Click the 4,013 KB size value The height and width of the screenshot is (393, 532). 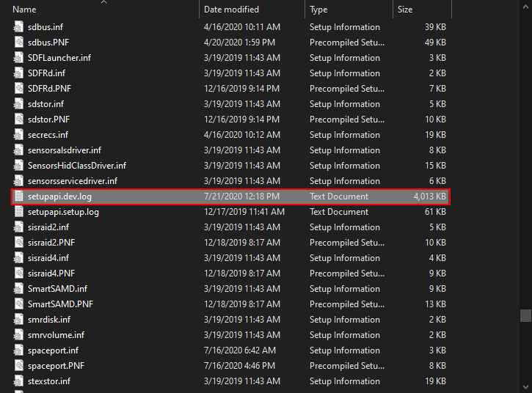(429, 196)
